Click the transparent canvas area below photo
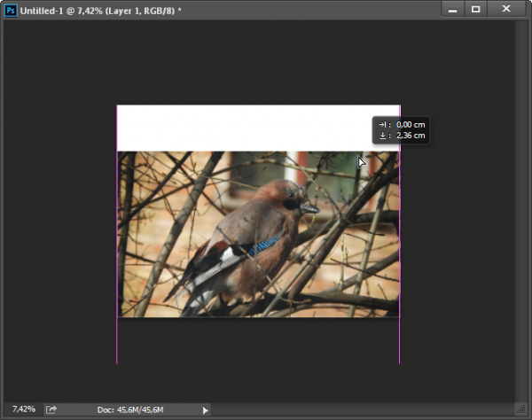This screenshot has width=532, height=420. pos(257,341)
